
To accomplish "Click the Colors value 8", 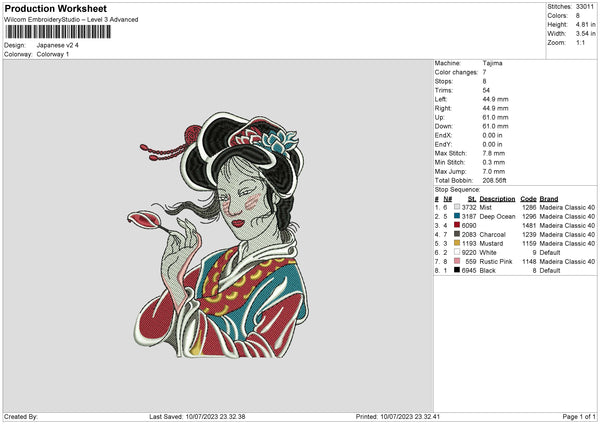I will (578, 16).
